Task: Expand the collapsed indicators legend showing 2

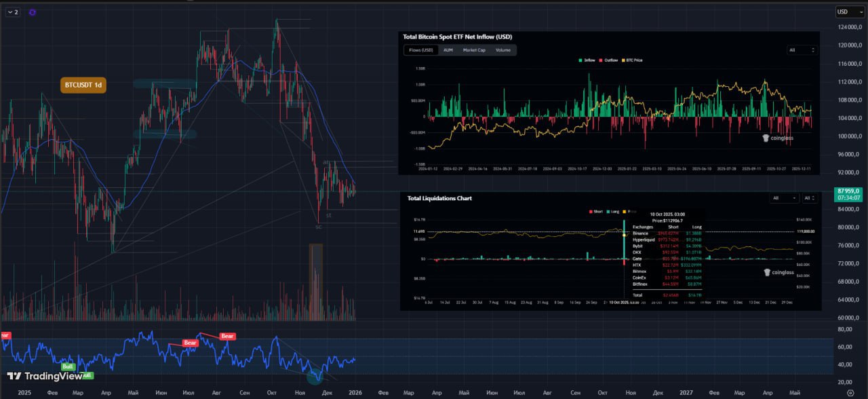Action: (12, 12)
